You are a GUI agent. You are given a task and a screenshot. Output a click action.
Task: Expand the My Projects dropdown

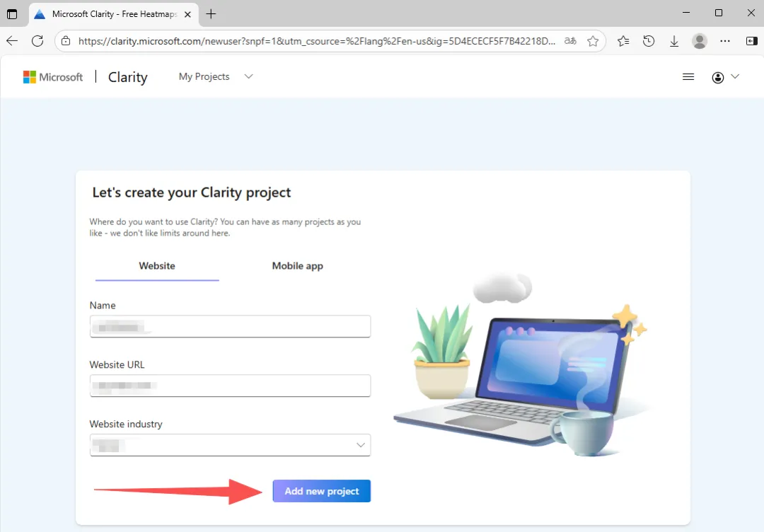tap(216, 76)
